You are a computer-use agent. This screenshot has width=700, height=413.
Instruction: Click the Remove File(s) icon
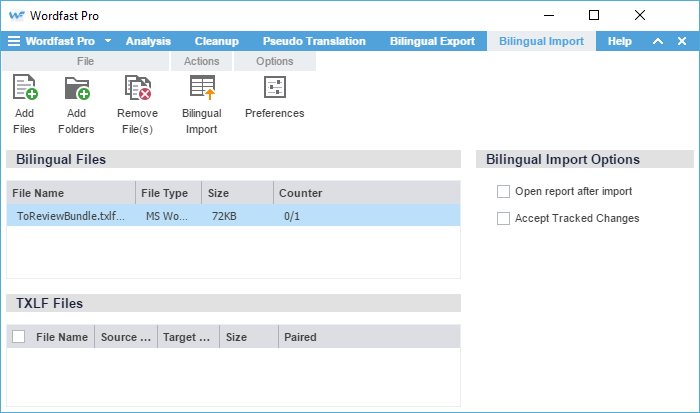tap(137, 89)
